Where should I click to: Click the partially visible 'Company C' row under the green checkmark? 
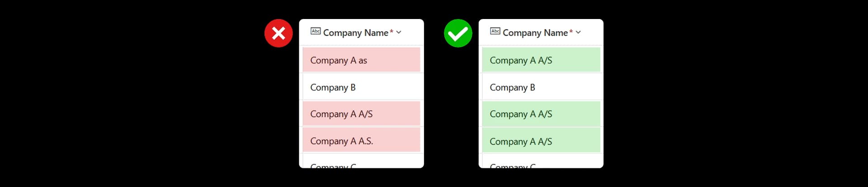pos(541,162)
